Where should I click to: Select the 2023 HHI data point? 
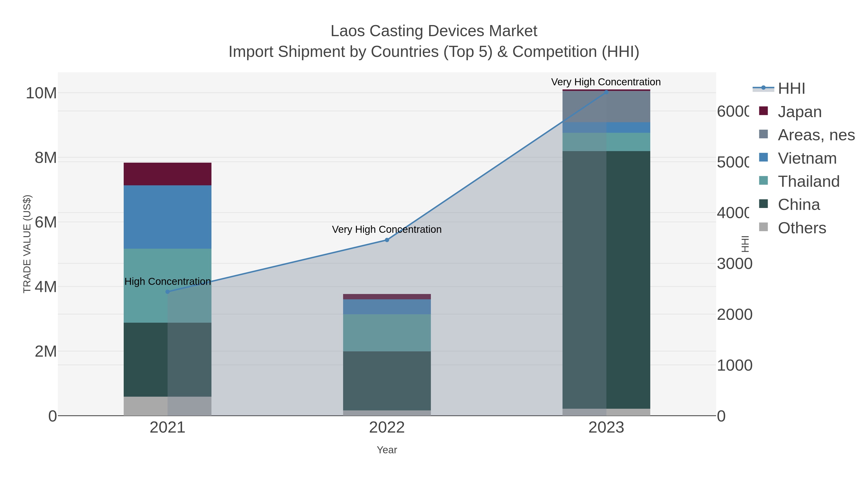606,92
